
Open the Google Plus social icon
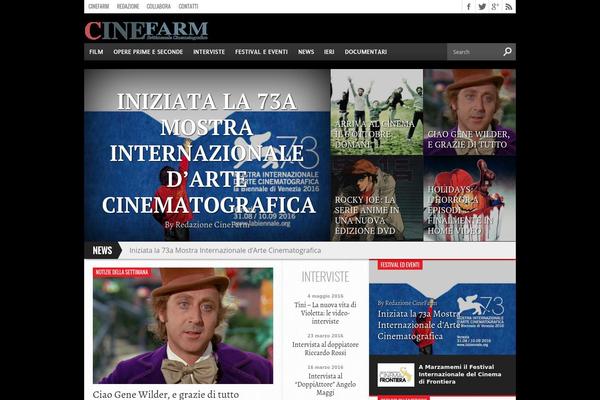495,7
